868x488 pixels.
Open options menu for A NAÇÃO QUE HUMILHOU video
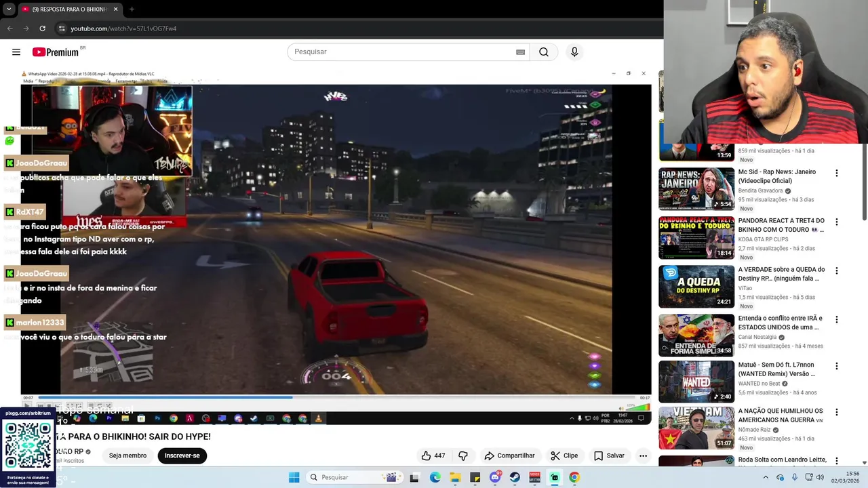(x=836, y=412)
